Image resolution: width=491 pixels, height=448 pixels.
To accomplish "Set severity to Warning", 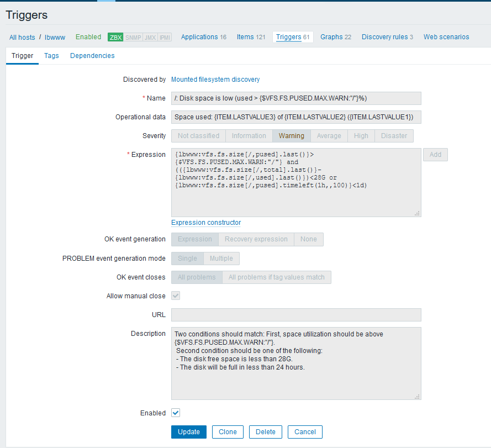I will pos(292,136).
